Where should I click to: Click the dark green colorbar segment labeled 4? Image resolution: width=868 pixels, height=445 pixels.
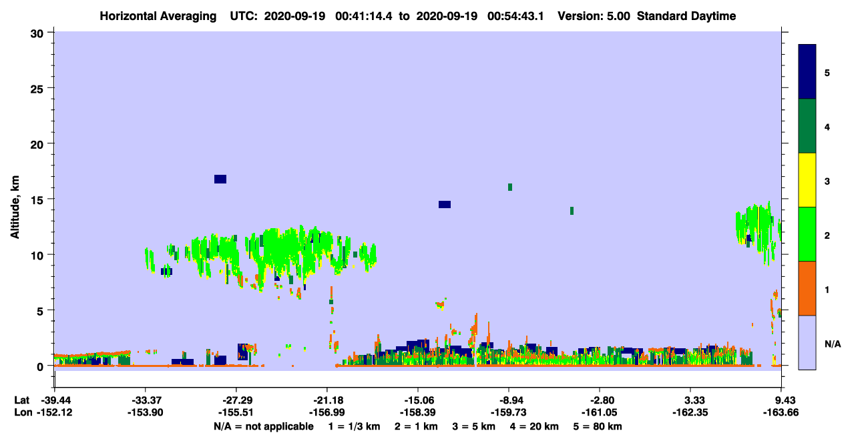point(807,126)
